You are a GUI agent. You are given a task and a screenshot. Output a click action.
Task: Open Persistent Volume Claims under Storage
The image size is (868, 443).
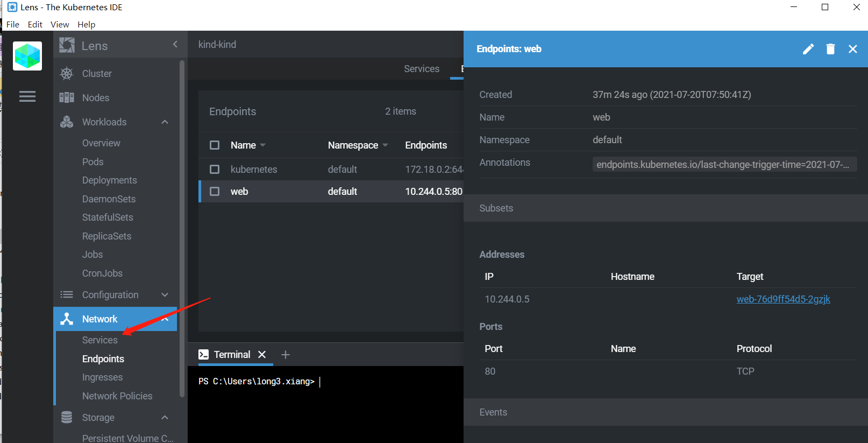click(x=127, y=438)
